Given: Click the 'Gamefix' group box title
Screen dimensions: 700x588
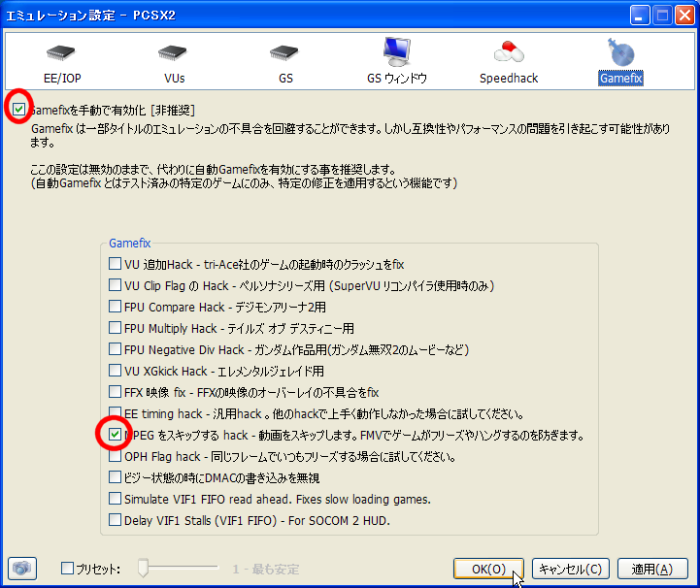Looking at the screenshot, I should [129, 244].
